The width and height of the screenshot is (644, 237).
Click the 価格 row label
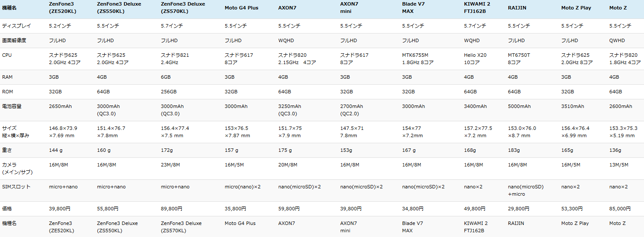7,209
